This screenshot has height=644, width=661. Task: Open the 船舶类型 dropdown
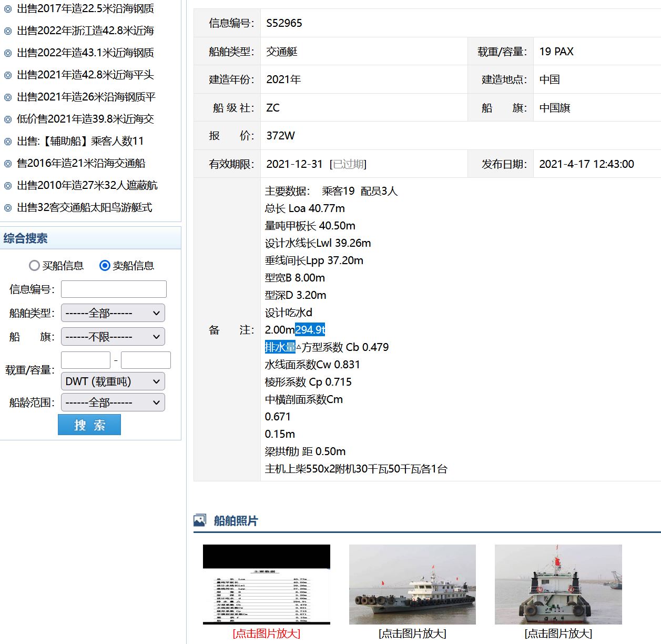(113, 313)
